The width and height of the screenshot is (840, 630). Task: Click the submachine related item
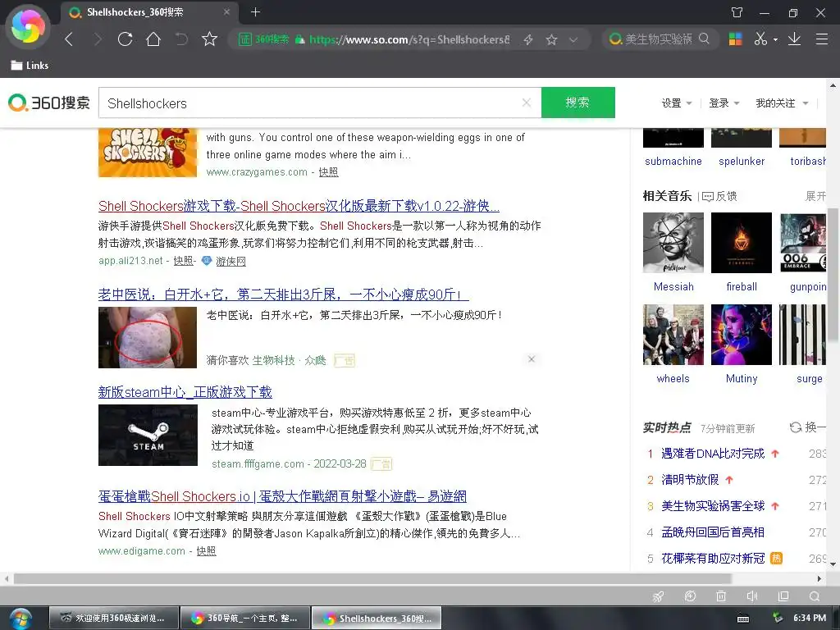click(x=673, y=162)
